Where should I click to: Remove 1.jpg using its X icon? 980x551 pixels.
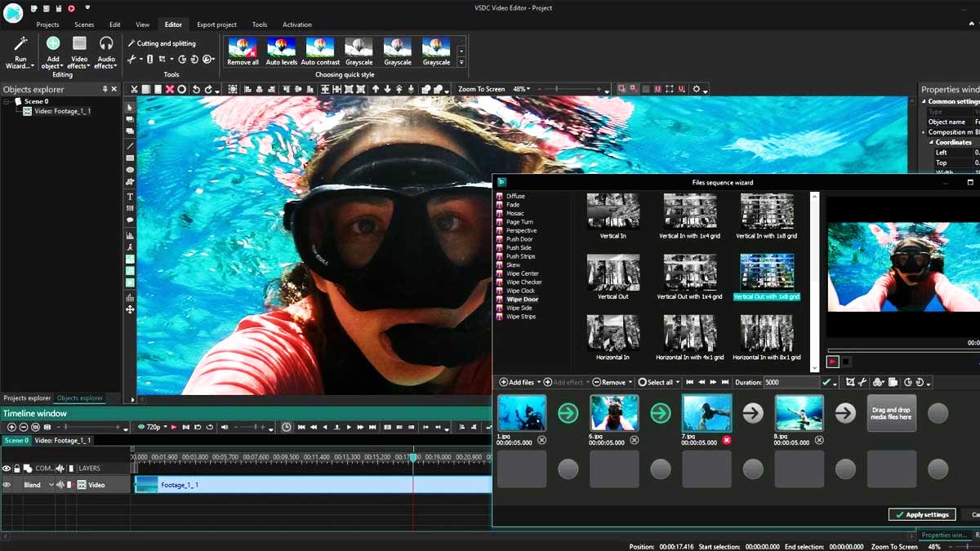tap(541, 440)
